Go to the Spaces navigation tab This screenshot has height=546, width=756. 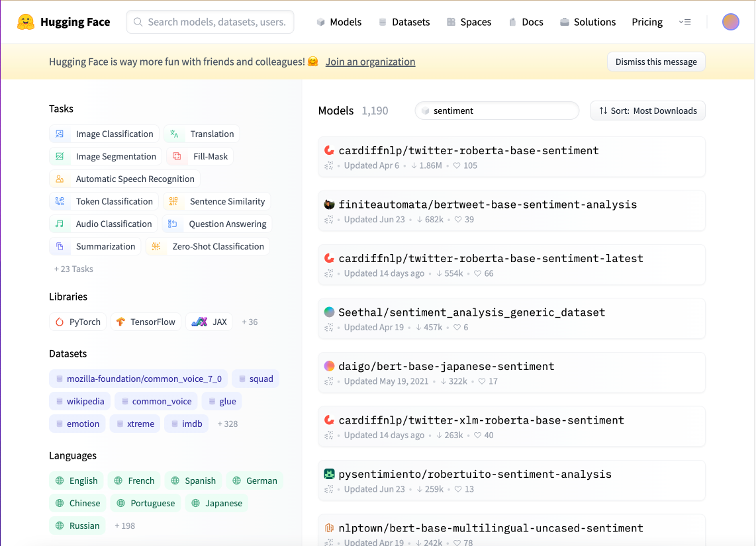469,22
